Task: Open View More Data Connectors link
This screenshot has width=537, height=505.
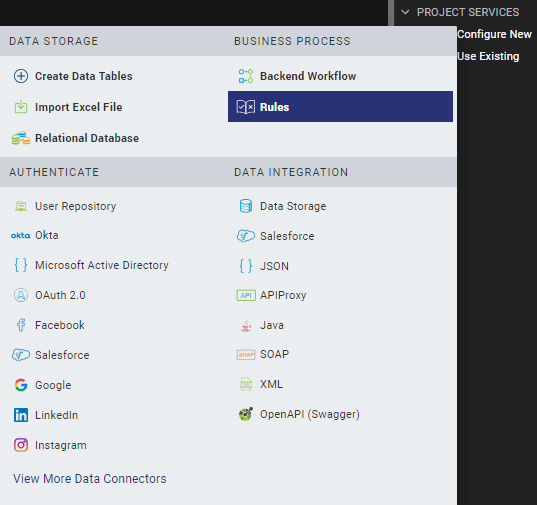Action: (x=90, y=479)
